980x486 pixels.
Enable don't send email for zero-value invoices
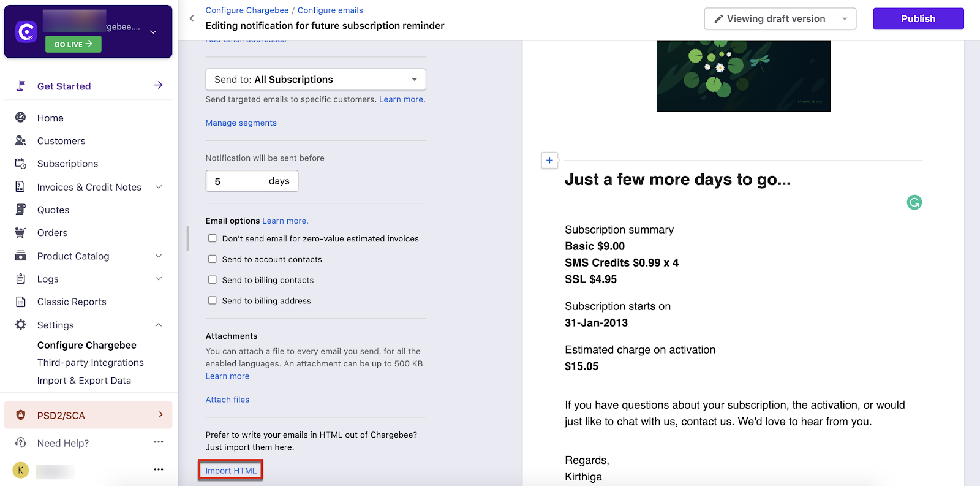pyautogui.click(x=213, y=238)
